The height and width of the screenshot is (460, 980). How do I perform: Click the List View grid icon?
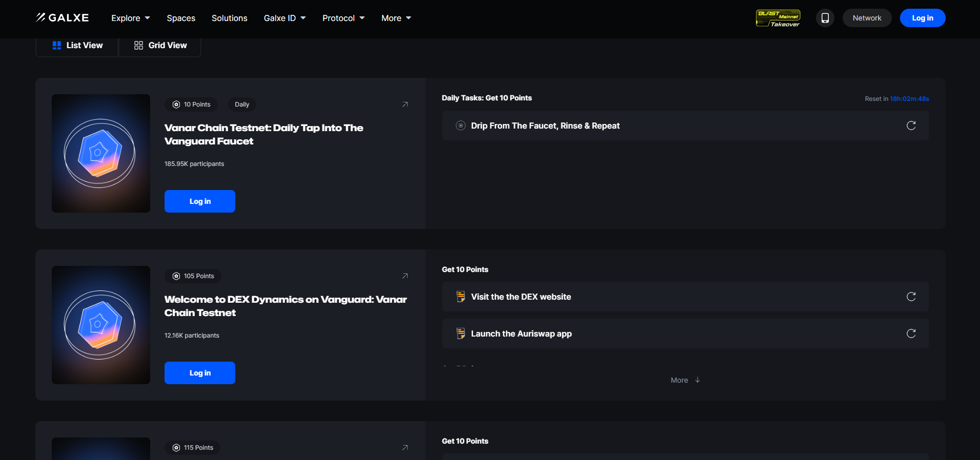57,46
